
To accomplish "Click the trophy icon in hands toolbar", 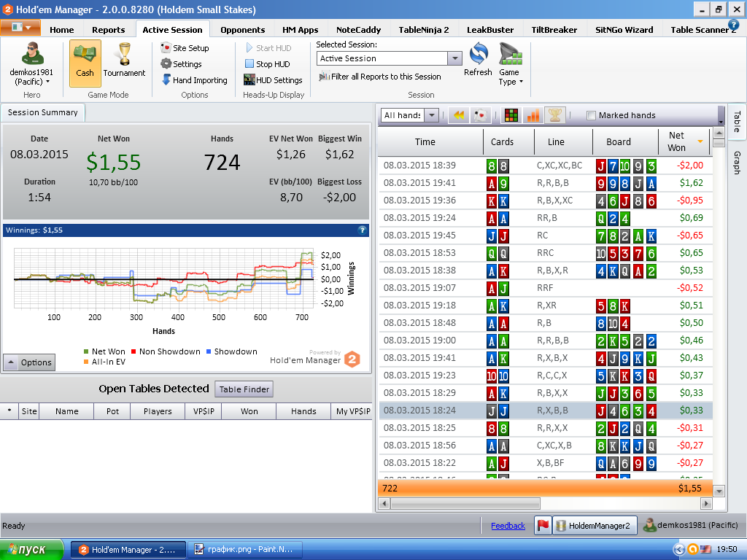I will [x=555, y=115].
